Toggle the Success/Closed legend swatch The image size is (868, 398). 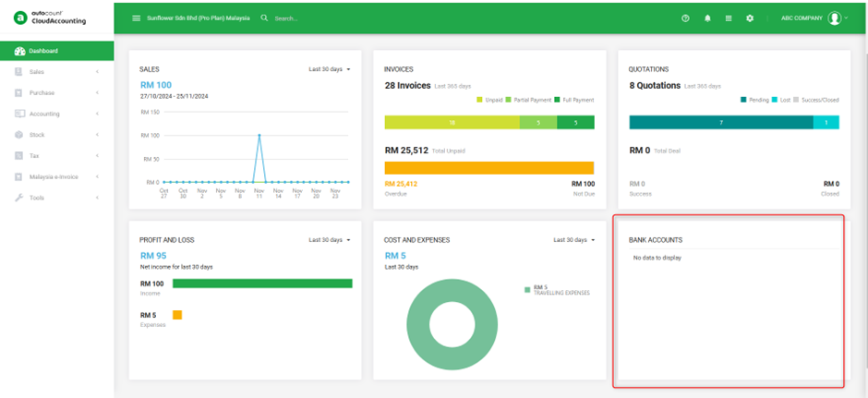(796, 100)
